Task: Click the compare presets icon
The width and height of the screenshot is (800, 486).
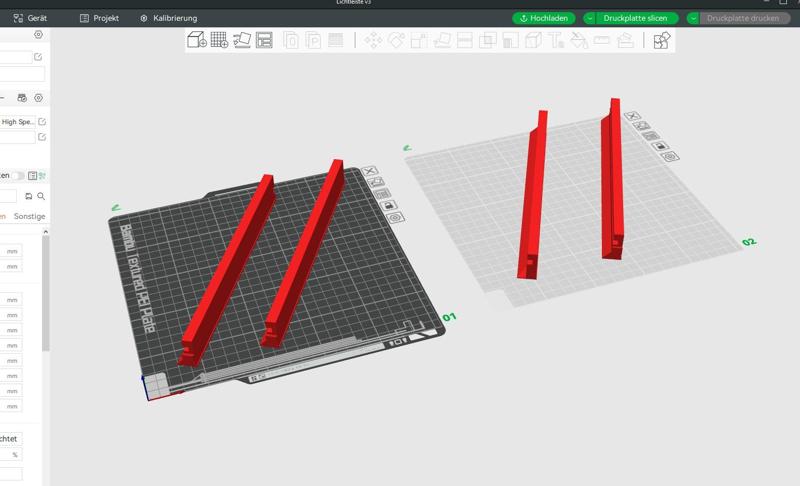Action: pyautogui.click(x=33, y=176)
